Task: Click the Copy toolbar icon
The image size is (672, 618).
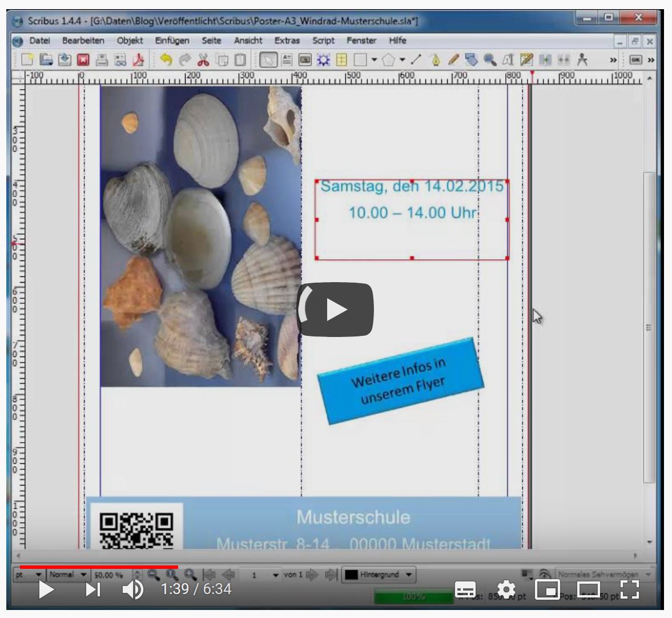Action: 222,59
